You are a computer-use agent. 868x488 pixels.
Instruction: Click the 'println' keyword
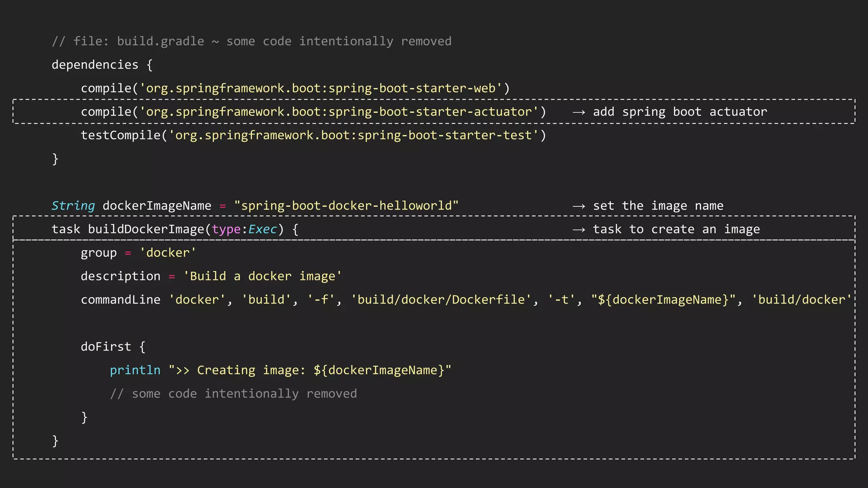135,370
